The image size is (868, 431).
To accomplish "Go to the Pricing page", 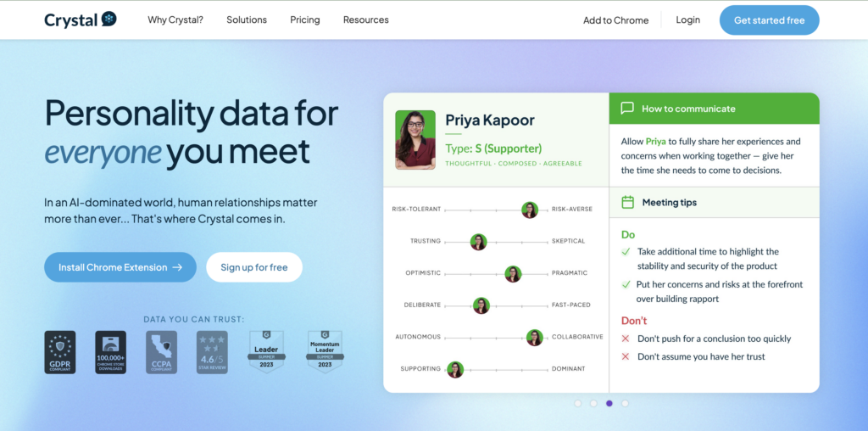I will pyautogui.click(x=305, y=20).
